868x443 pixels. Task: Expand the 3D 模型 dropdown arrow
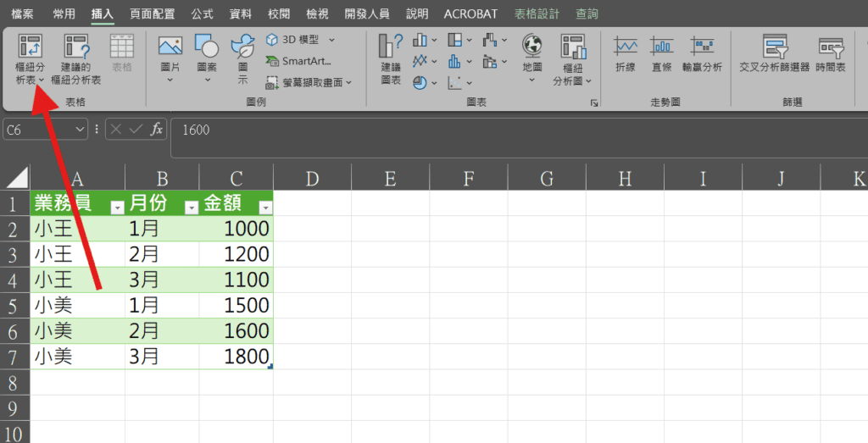tap(331, 39)
